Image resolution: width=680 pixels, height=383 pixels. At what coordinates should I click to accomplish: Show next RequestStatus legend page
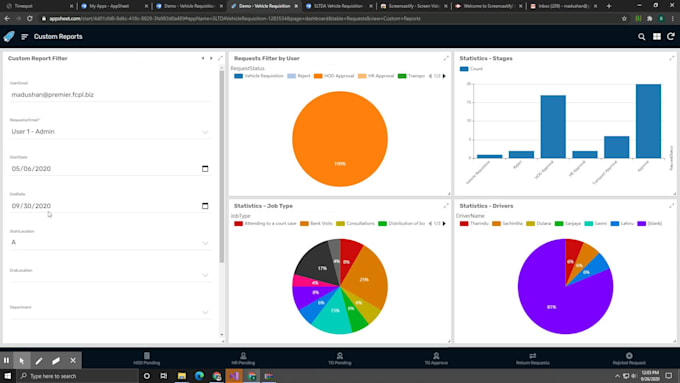(444, 76)
